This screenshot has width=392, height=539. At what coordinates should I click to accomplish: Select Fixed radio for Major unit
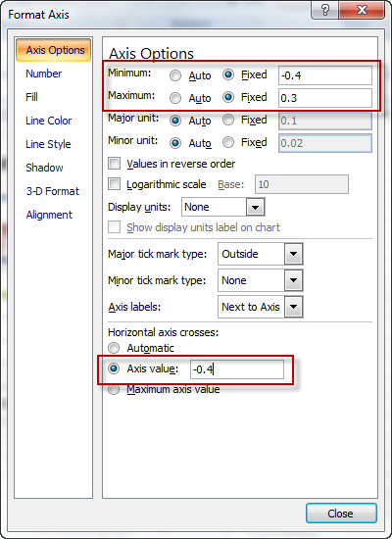pyautogui.click(x=228, y=120)
